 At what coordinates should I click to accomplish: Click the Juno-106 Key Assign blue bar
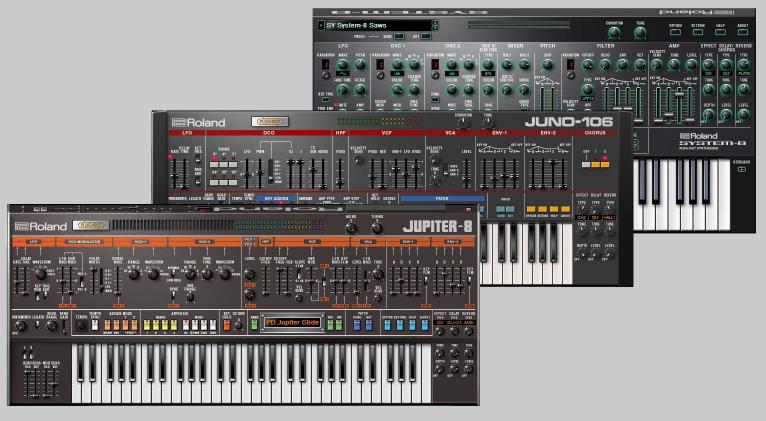[276, 198]
